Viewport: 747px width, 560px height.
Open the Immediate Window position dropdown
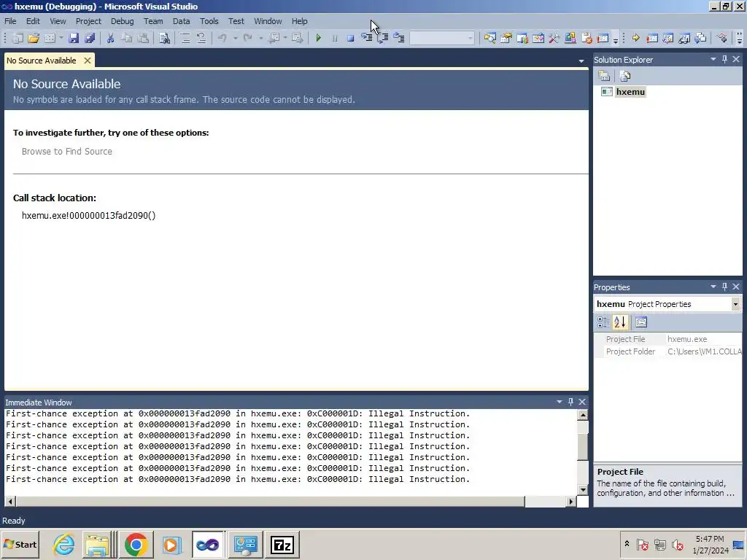point(560,402)
